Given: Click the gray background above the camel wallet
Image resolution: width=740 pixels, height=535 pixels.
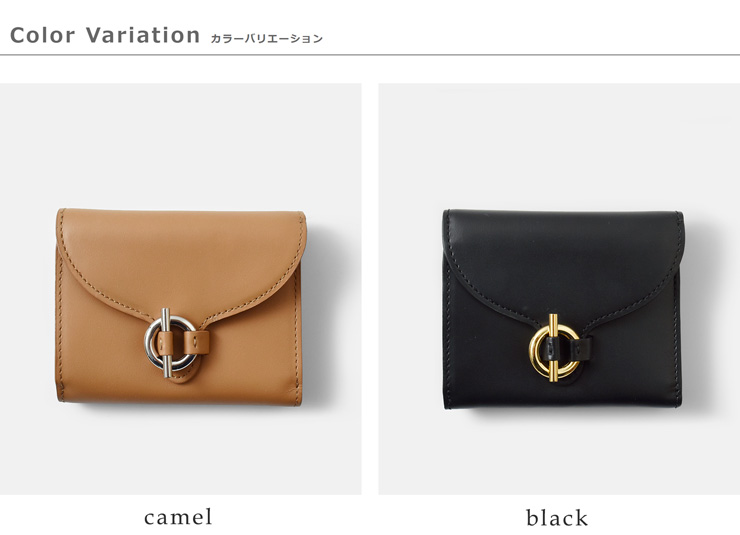Looking at the screenshot, I should point(181,144).
